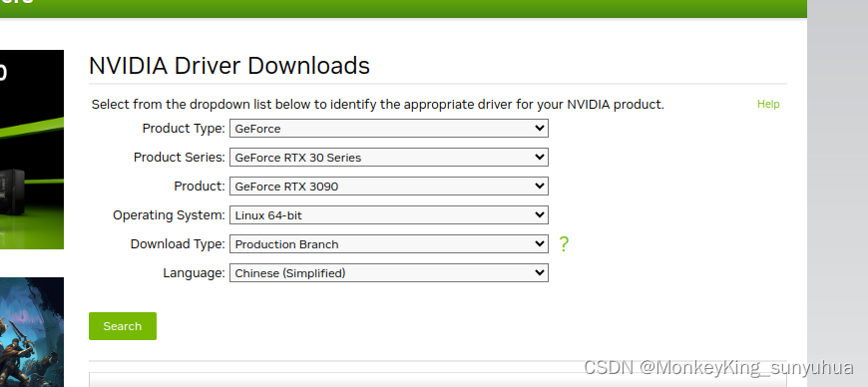
Task: Open the Download Type dropdown showing Production Branch
Action: pyautogui.click(x=389, y=244)
